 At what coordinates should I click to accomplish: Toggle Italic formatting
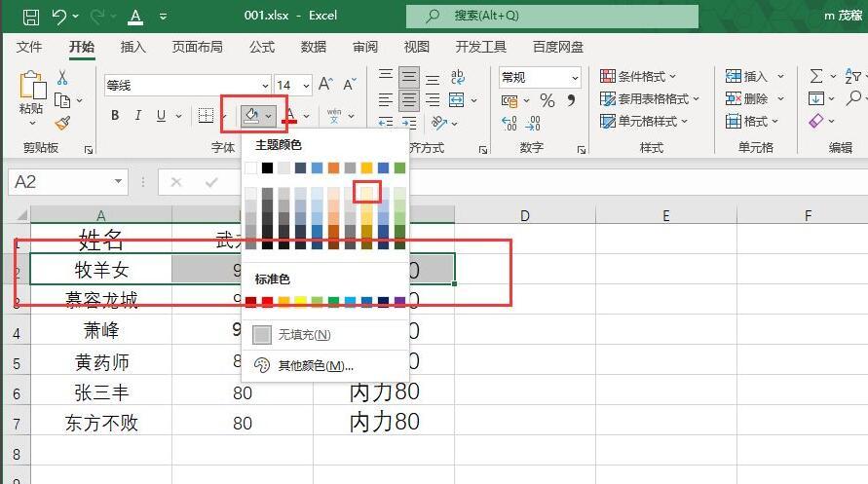tap(137, 116)
